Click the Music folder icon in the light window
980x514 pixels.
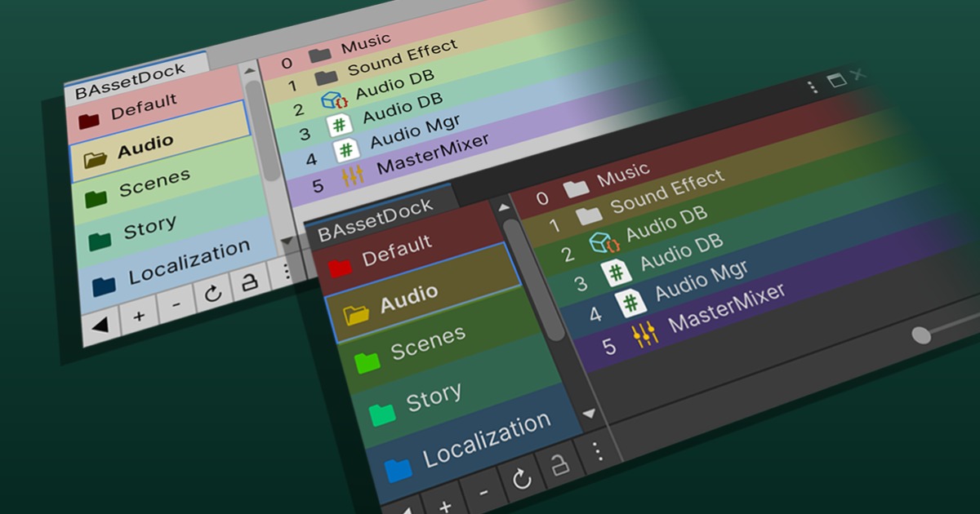(319, 55)
